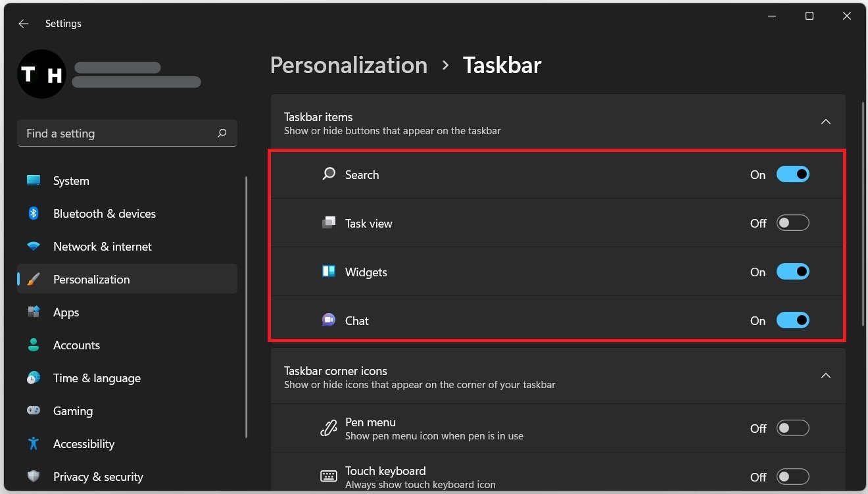
Task: Click the Taskbar items heading text
Action: point(318,117)
